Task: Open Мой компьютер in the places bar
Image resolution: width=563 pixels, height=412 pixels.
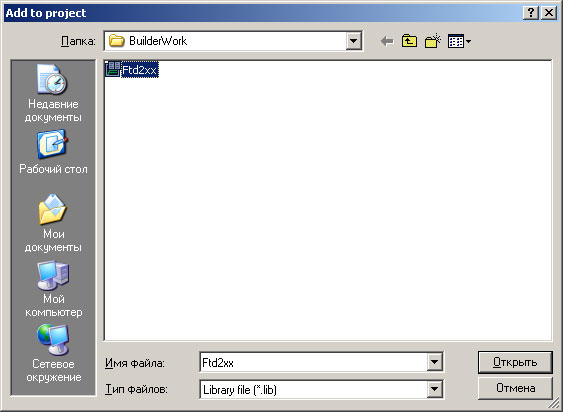Action: coord(53,289)
